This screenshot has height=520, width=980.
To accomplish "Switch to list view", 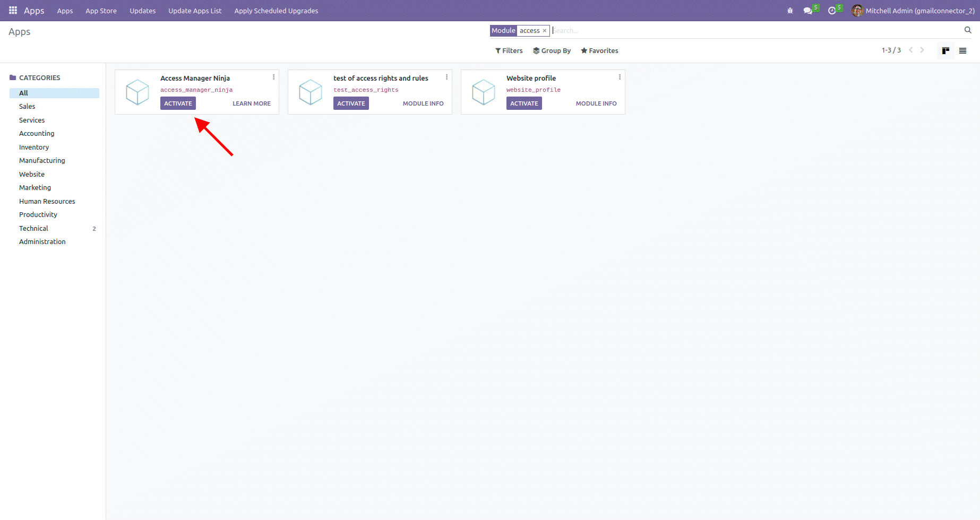I will [x=962, y=51].
